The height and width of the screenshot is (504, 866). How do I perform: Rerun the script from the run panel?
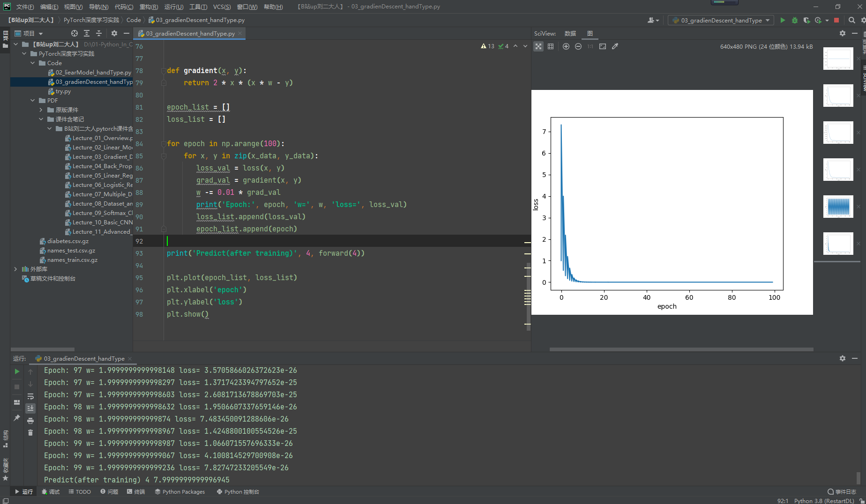tap(17, 371)
